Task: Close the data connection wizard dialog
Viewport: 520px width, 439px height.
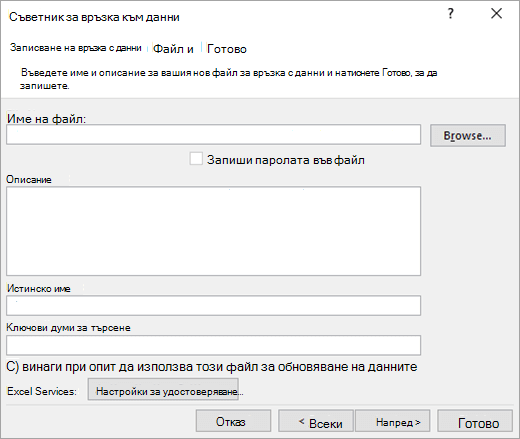Action: click(x=496, y=14)
